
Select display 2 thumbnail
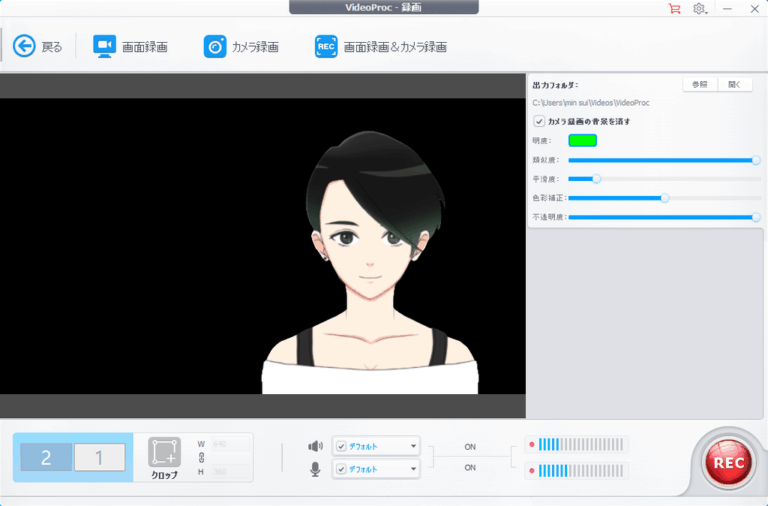(x=46, y=457)
